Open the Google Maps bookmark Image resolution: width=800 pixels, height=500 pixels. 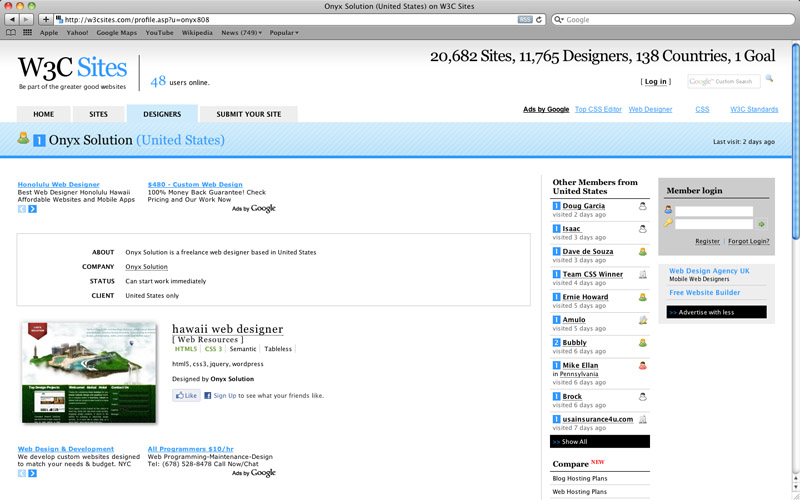[117, 33]
